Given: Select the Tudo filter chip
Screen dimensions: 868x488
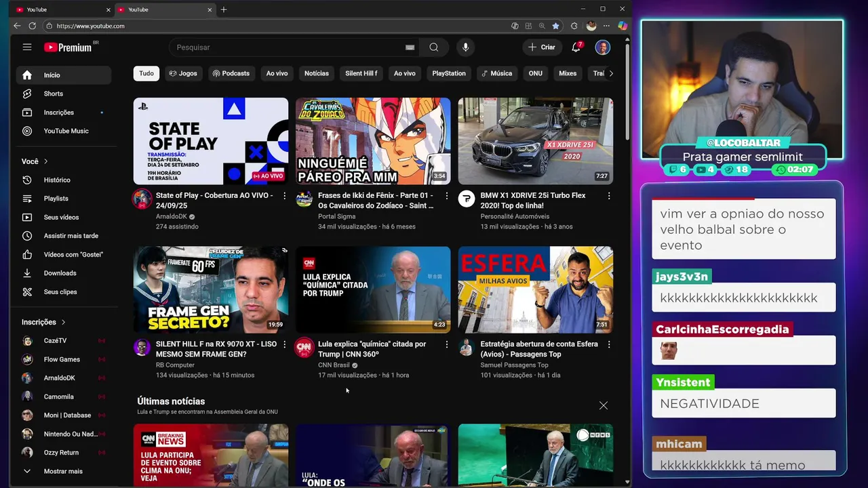Looking at the screenshot, I should (x=146, y=73).
